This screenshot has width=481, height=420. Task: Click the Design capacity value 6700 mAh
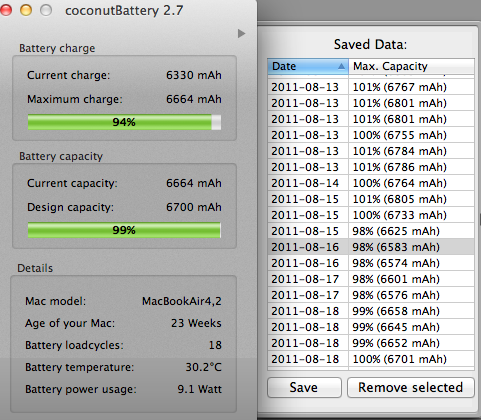(x=194, y=207)
